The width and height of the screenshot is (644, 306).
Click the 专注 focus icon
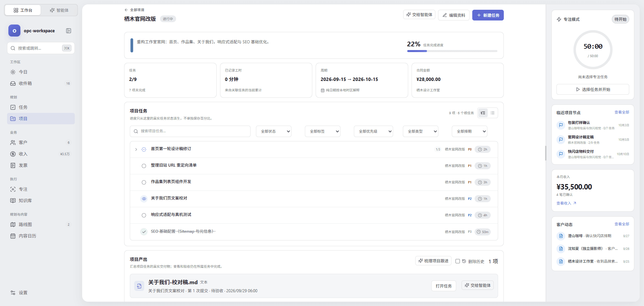13,189
